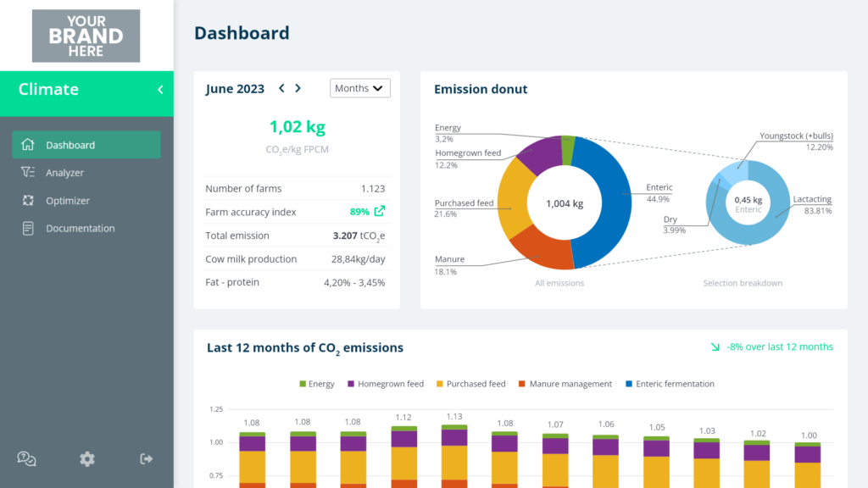Click the Total emission value 3.207 tCO2e
This screenshot has height=488, width=868.
click(359, 236)
